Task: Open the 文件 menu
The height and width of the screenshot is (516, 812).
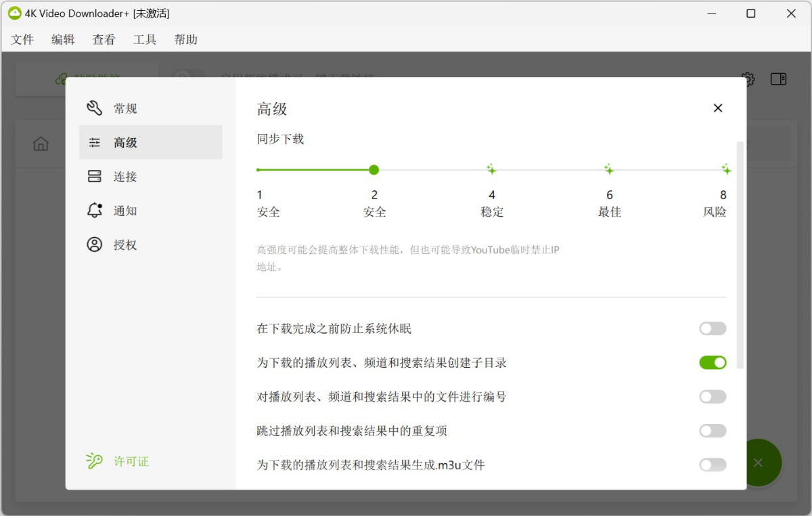Action: 22,39
